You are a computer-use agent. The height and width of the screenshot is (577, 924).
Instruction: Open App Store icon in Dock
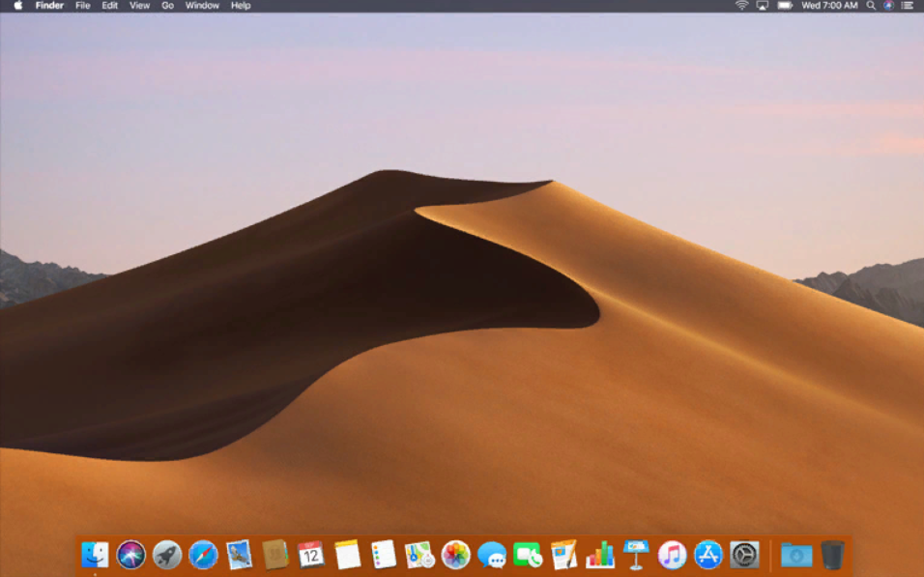(x=708, y=555)
